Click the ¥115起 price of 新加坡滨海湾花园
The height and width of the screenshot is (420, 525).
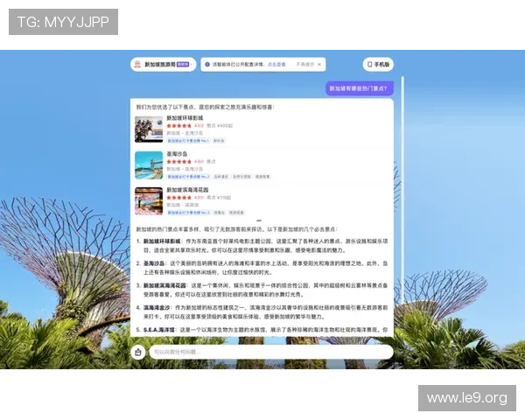(224, 198)
